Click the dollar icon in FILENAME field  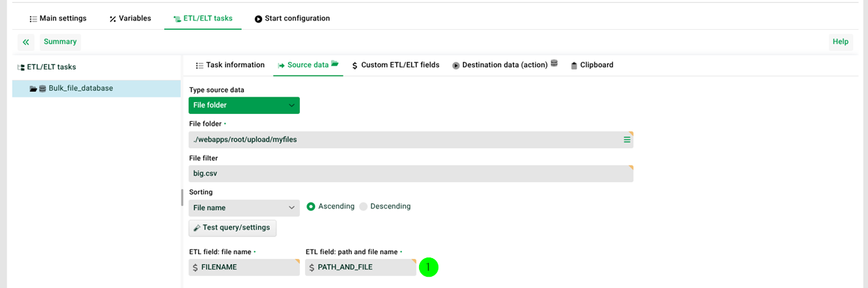coord(195,267)
